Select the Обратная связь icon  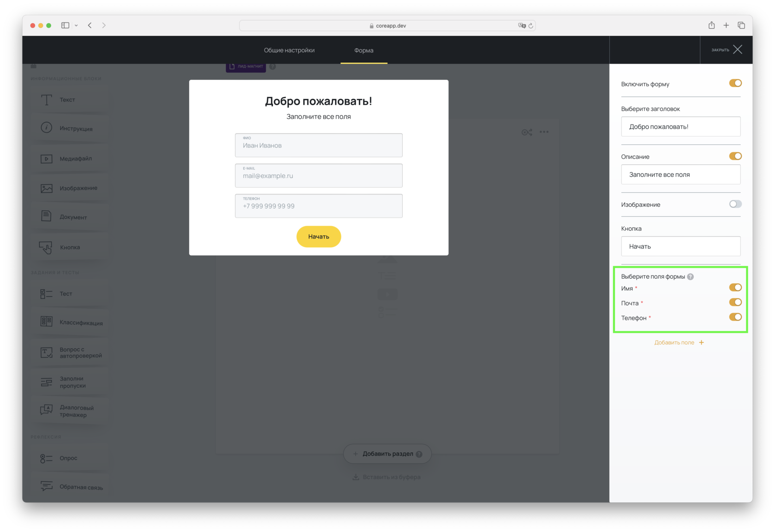[47, 486]
